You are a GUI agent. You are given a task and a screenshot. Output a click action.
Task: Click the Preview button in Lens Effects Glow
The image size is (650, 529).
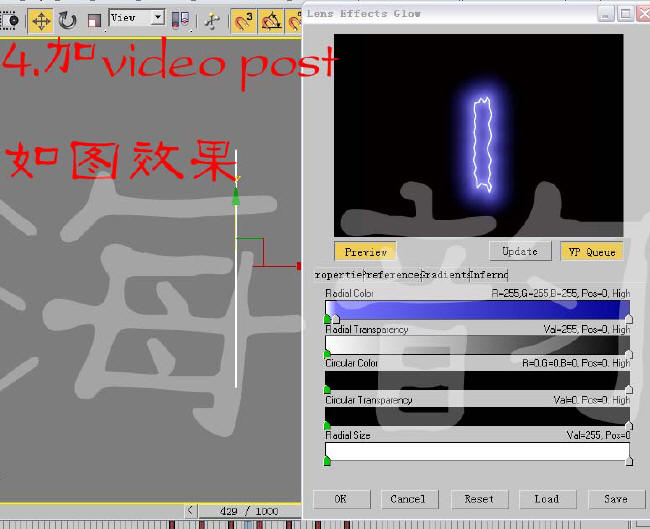click(365, 252)
